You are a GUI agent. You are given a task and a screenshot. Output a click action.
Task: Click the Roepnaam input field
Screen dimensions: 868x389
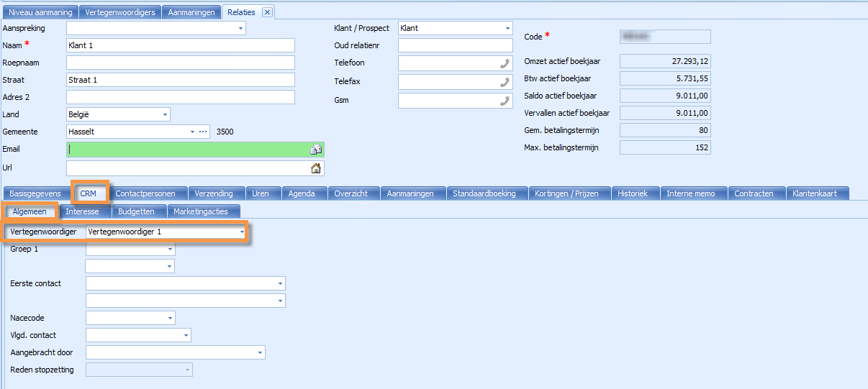[181, 63]
